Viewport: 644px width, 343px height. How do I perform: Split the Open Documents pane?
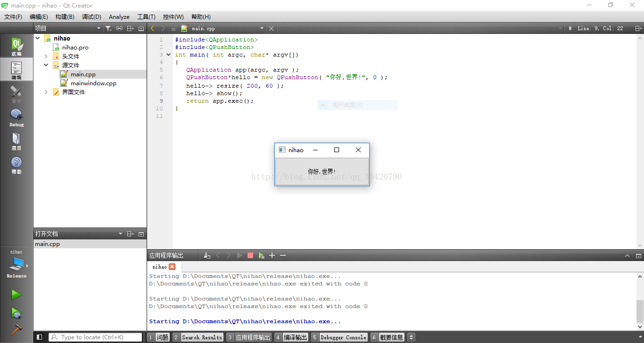(131, 234)
